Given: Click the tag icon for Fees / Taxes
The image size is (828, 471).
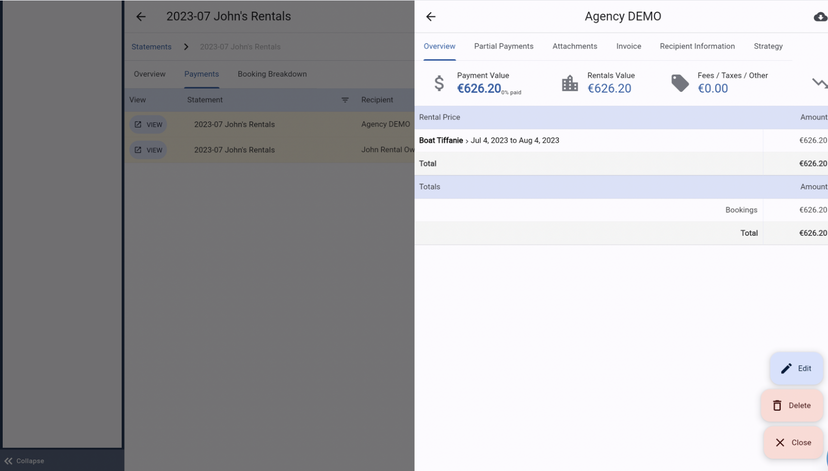Looking at the screenshot, I should coord(680,83).
